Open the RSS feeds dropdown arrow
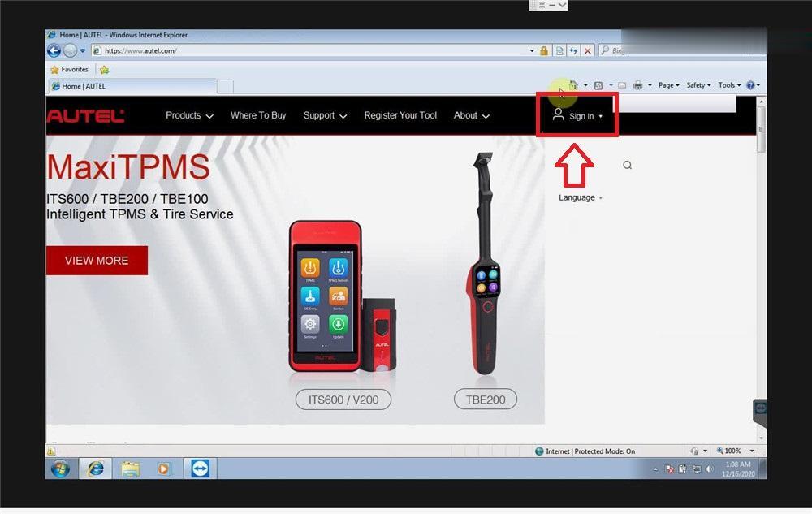The width and height of the screenshot is (812, 514). click(x=611, y=85)
